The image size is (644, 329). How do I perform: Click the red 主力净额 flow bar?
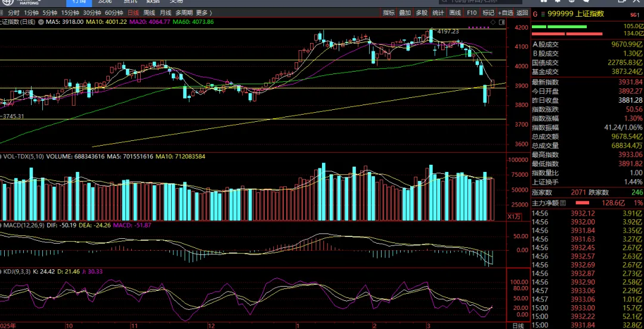pyautogui.click(x=582, y=203)
